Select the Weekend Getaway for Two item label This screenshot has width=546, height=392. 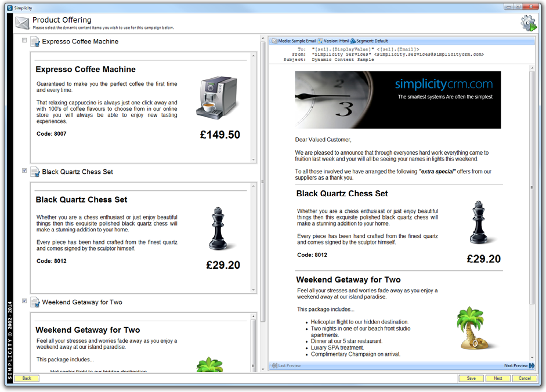(82, 302)
